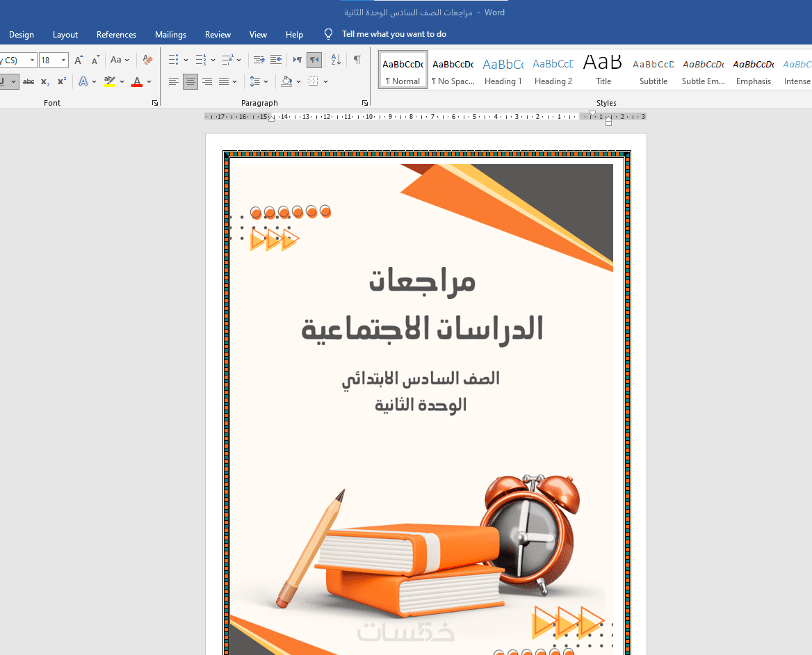
Task: Open the Design tab
Action: [22, 35]
